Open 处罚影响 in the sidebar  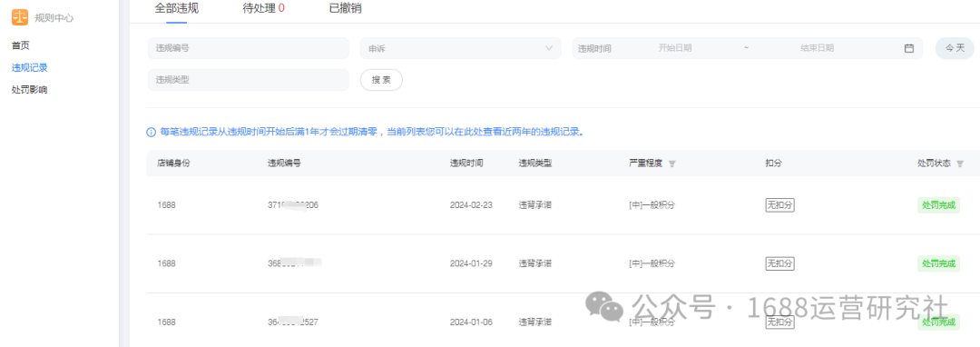tap(29, 89)
